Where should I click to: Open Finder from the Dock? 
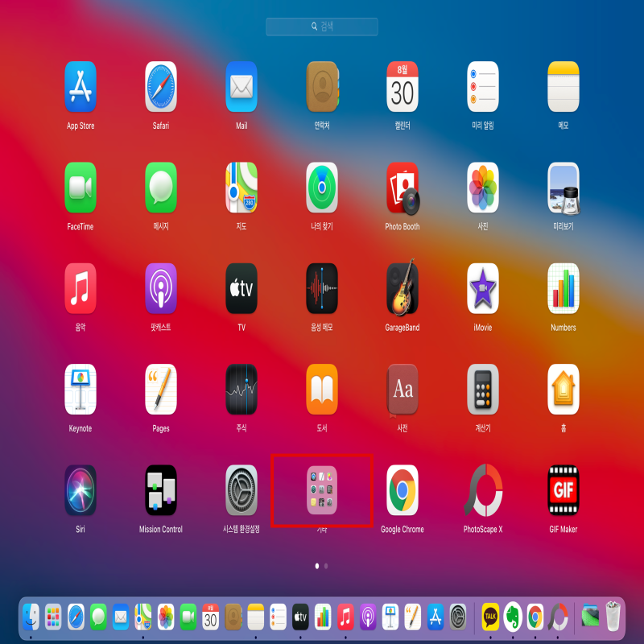31,617
